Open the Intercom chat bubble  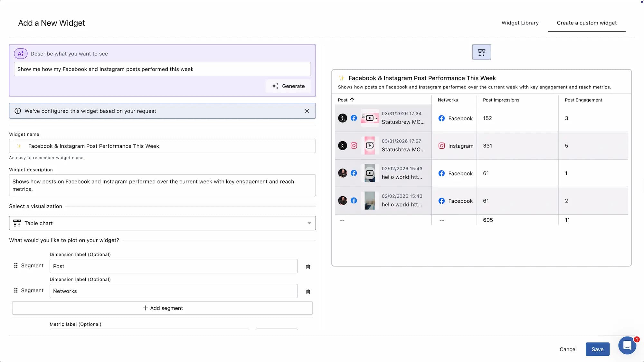(627, 345)
